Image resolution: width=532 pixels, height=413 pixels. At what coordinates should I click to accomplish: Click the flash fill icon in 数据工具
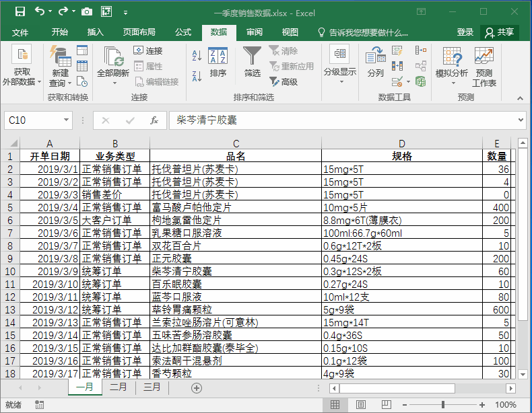tap(397, 50)
